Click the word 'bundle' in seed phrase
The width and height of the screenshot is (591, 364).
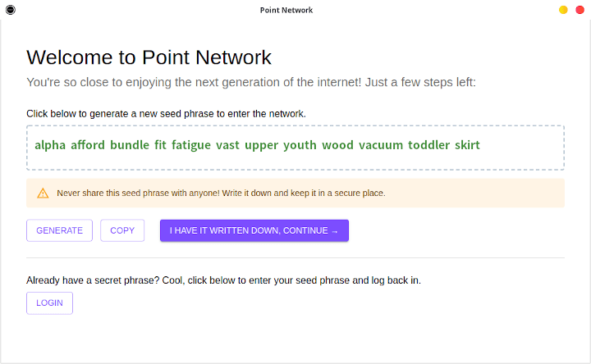pos(130,145)
